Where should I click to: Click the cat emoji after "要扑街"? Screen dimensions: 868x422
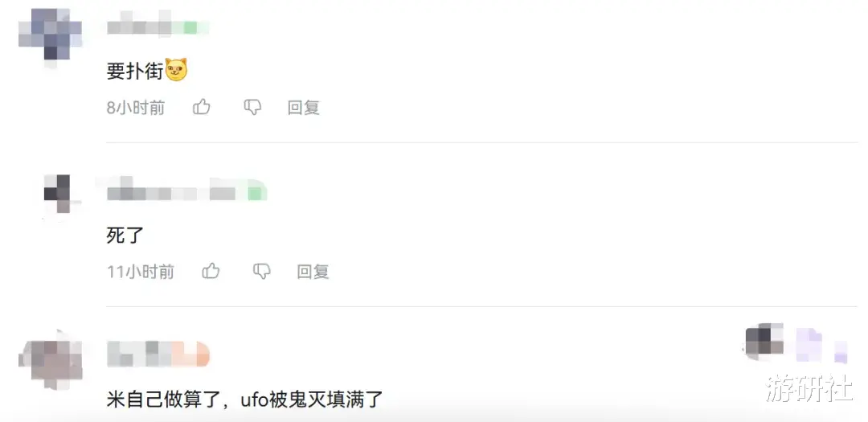[x=177, y=71]
